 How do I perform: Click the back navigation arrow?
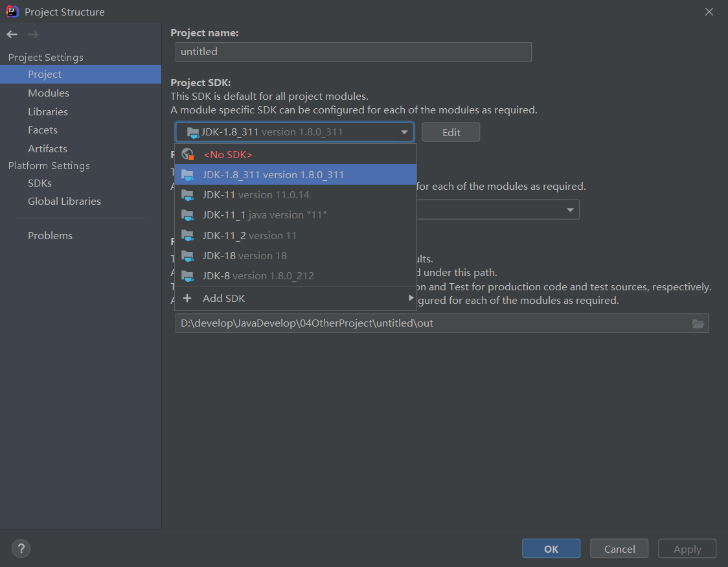point(12,34)
